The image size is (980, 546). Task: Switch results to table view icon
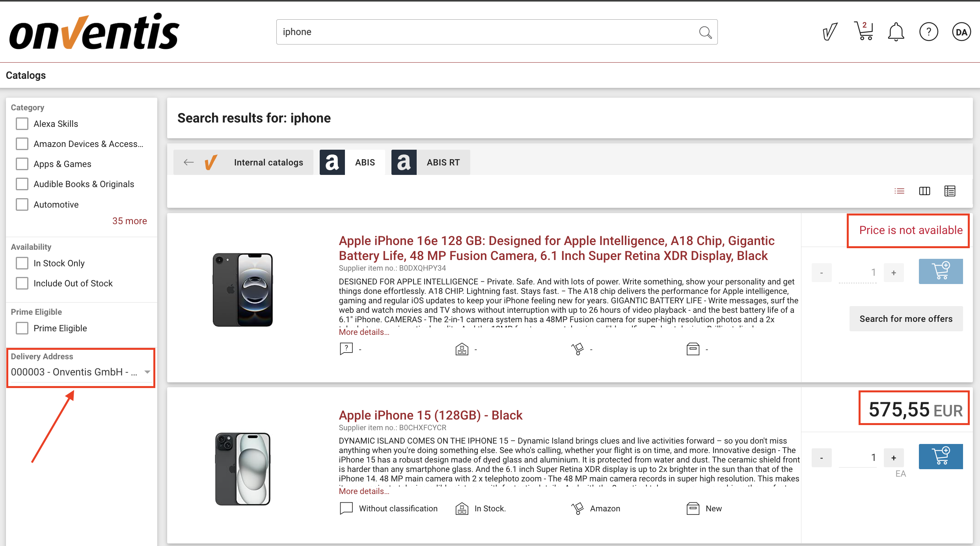tap(950, 191)
